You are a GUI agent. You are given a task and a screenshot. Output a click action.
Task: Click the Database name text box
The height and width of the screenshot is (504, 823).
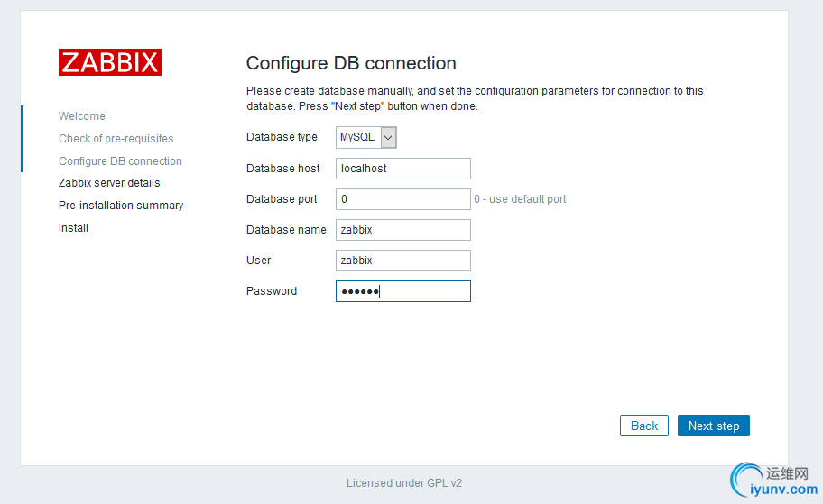coord(403,230)
